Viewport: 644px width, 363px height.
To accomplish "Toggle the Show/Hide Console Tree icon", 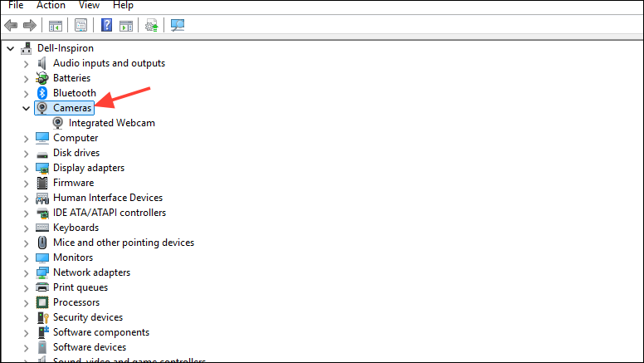I will [56, 26].
